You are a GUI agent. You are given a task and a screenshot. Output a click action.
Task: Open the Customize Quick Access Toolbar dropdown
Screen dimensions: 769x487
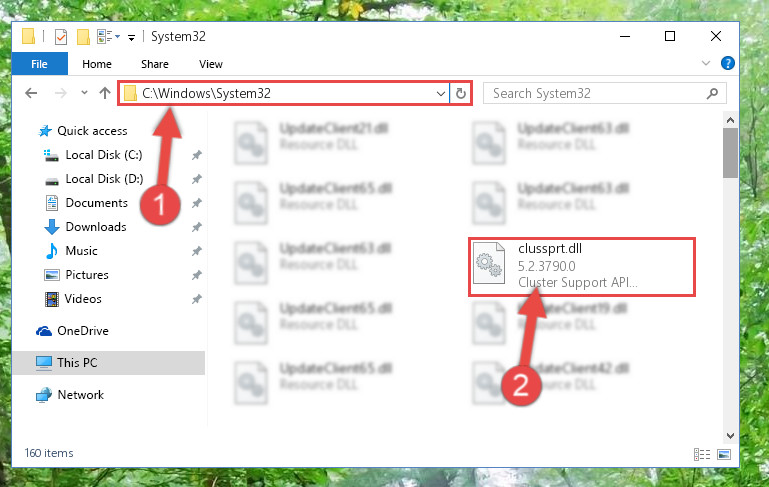(x=131, y=37)
